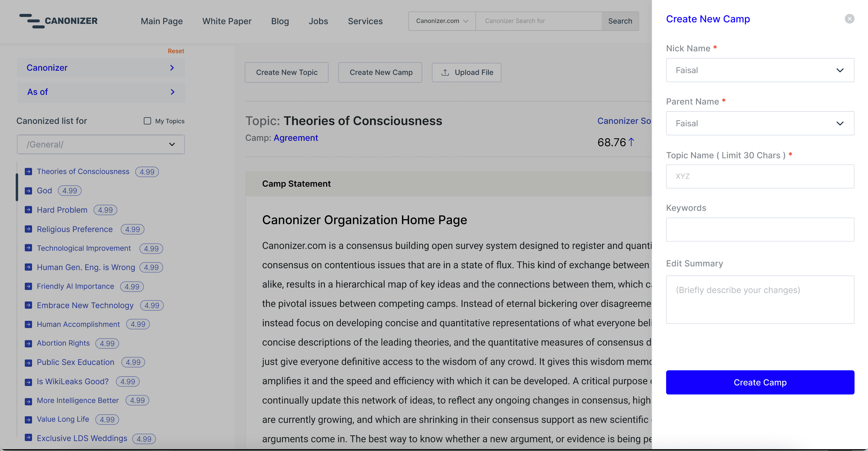This screenshot has width=868, height=451.
Task: Open the Nick Name dropdown
Action: pyautogui.click(x=760, y=70)
